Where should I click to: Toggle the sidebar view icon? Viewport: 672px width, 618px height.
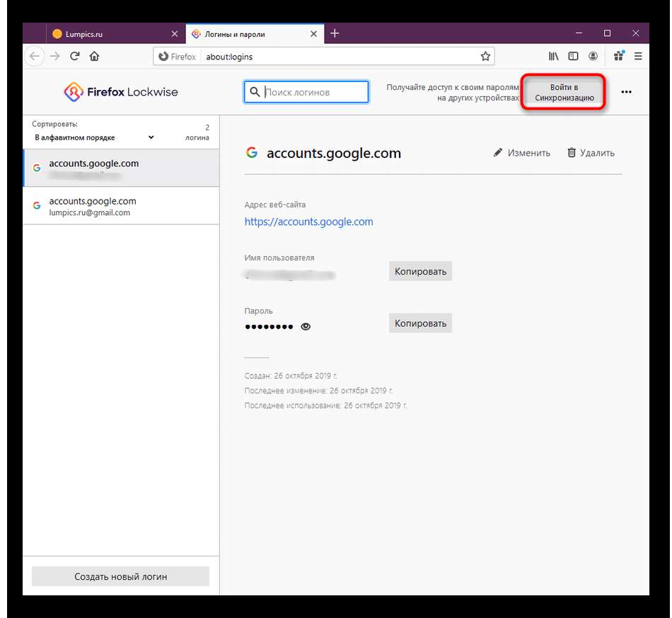click(x=573, y=56)
